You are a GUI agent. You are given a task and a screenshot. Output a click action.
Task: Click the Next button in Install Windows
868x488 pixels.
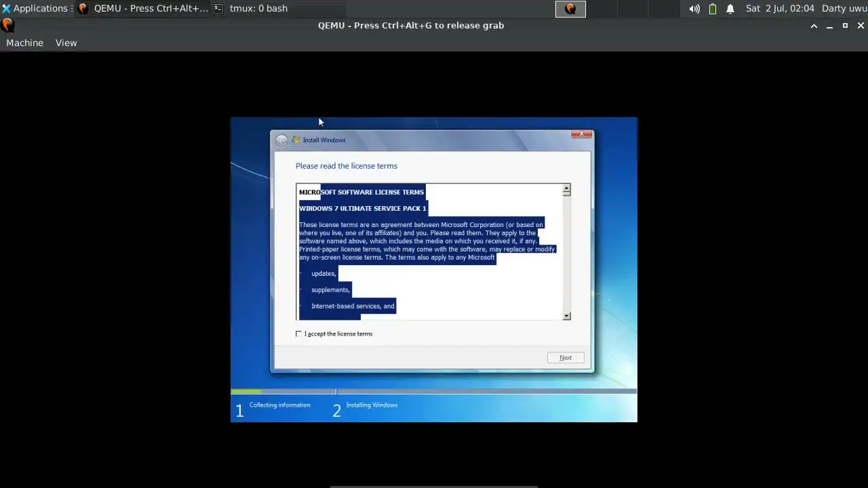[566, 357]
